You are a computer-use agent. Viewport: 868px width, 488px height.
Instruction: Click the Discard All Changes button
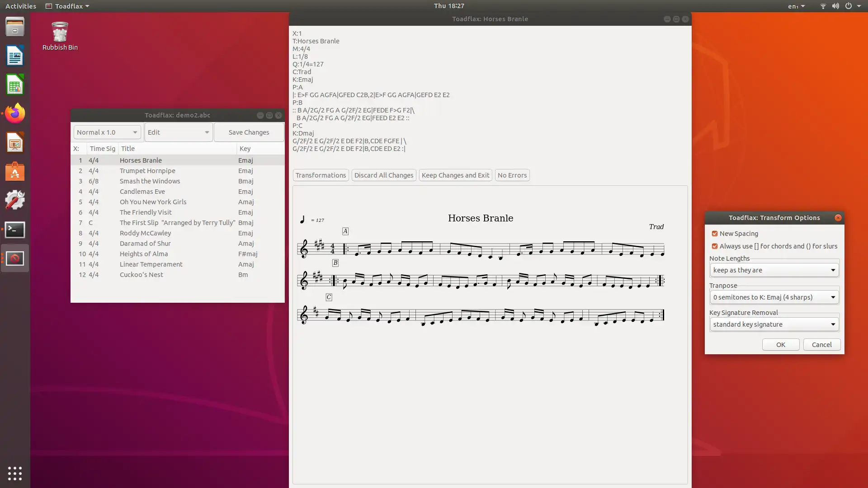coord(384,174)
